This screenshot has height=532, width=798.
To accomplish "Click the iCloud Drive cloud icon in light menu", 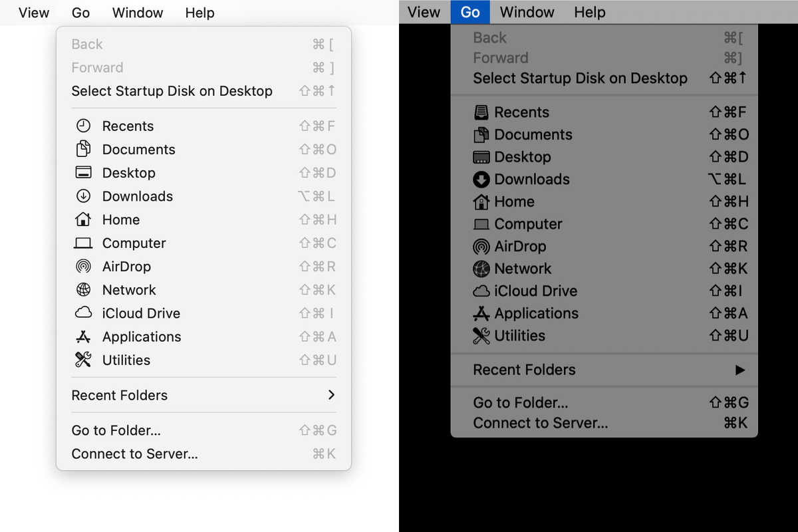I will (83, 313).
